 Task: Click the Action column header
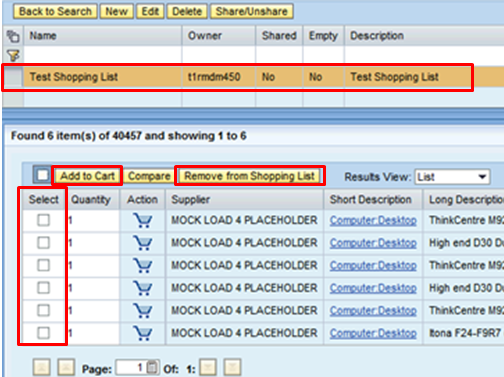(x=142, y=200)
